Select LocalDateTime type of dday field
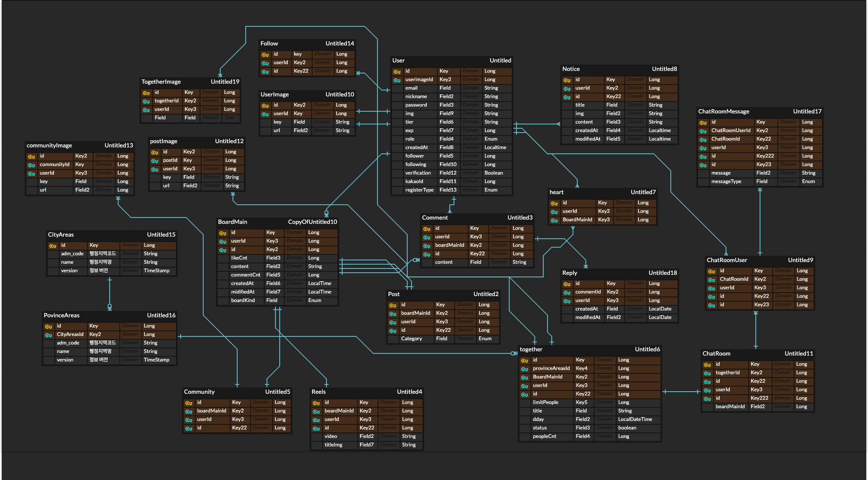The width and height of the screenshot is (868, 480). [635, 419]
